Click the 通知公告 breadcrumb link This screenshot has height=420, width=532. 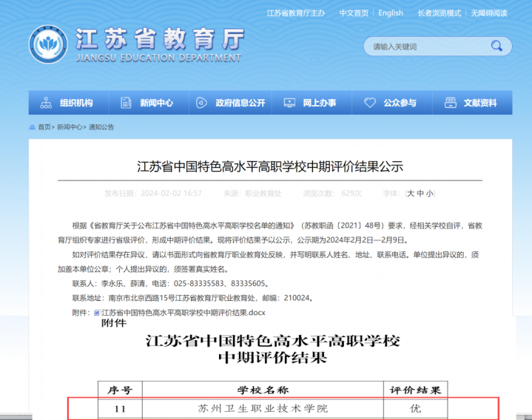point(101,127)
